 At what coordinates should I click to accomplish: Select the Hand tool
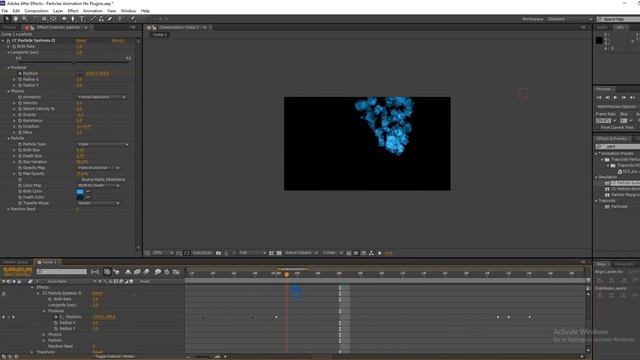(16, 19)
